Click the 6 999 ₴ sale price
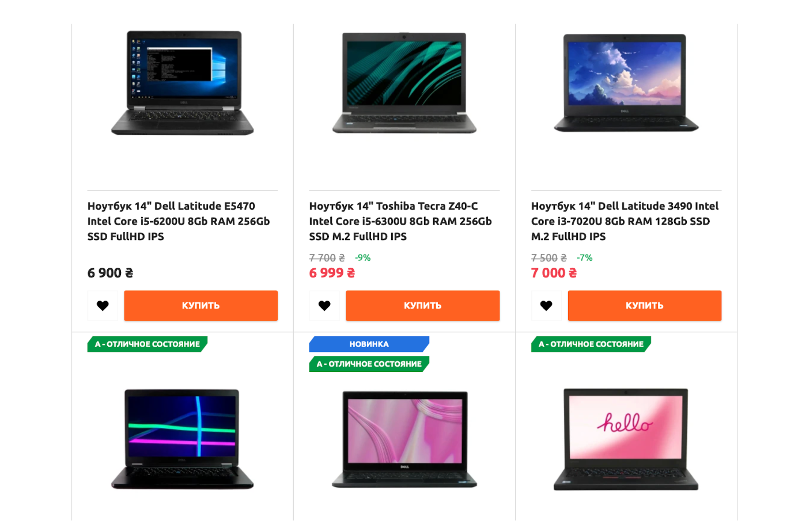 tap(332, 273)
